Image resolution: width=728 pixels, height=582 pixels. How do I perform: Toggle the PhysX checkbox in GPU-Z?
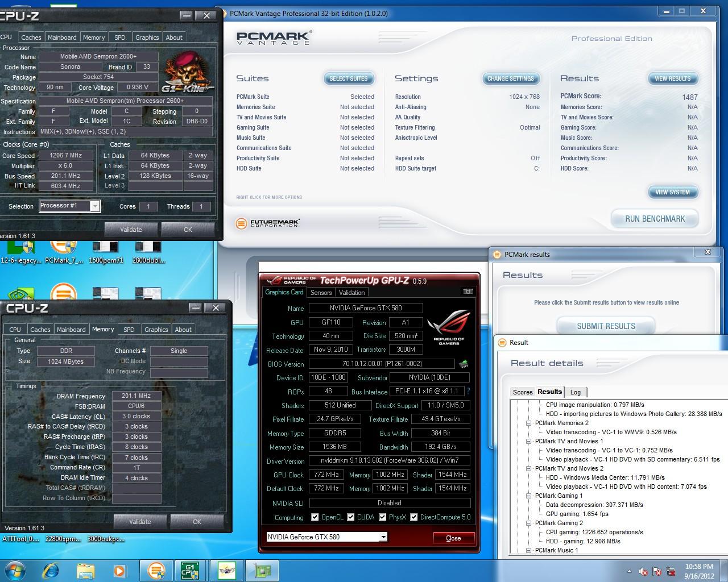(383, 517)
